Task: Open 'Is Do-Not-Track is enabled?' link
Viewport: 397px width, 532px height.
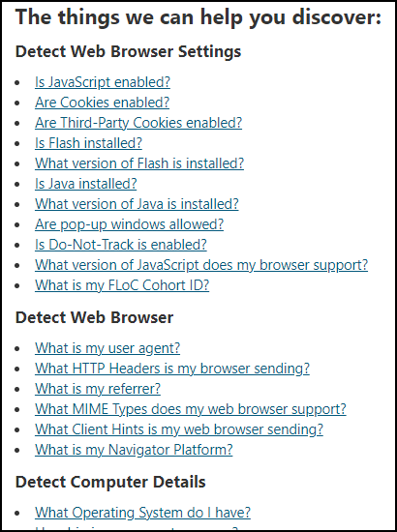Action: pos(121,245)
